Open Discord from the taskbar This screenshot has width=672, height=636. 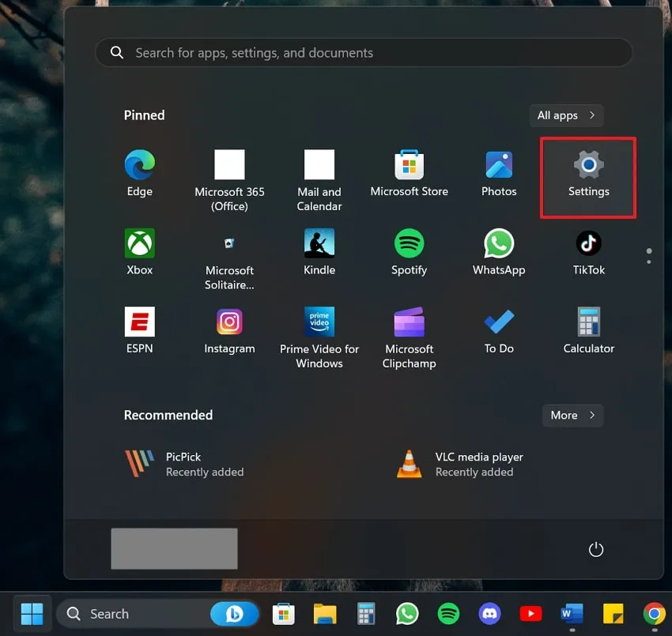pos(489,613)
